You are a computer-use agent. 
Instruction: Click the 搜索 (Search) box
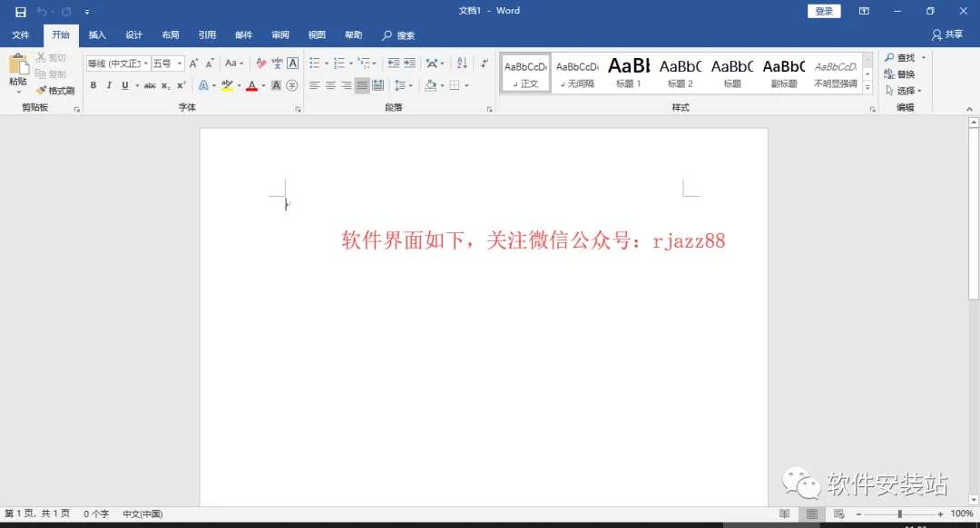coord(398,35)
